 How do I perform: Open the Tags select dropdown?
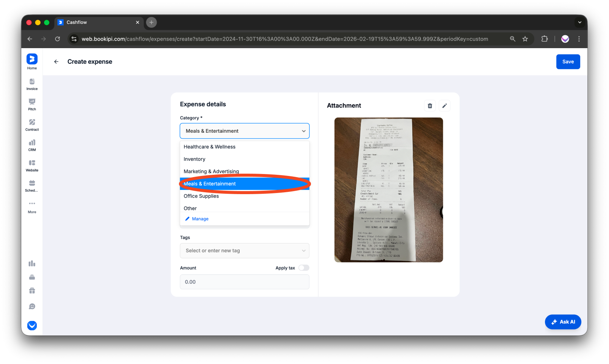coord(245,251)
